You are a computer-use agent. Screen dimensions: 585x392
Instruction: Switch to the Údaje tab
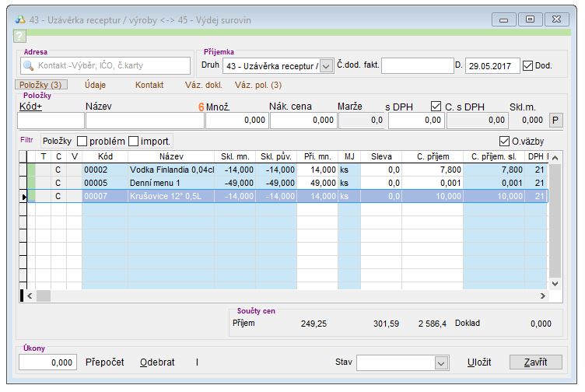[x=96, y=85]
